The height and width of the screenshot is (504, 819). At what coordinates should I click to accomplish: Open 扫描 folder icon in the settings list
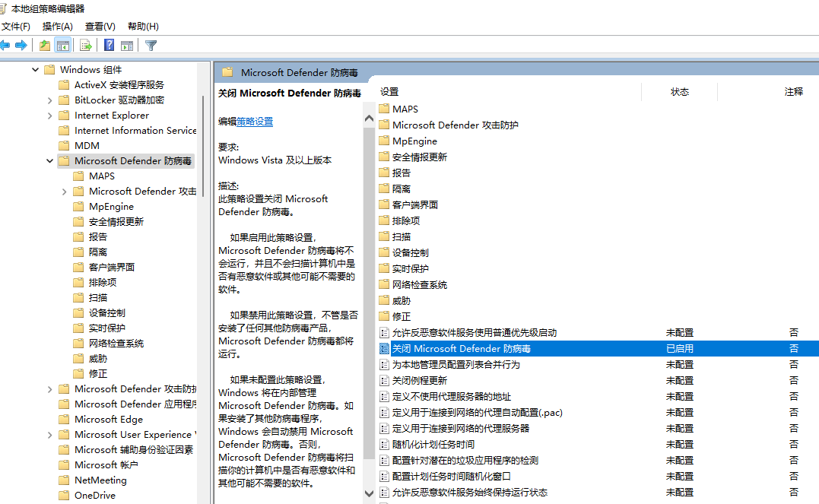[384, 236]
